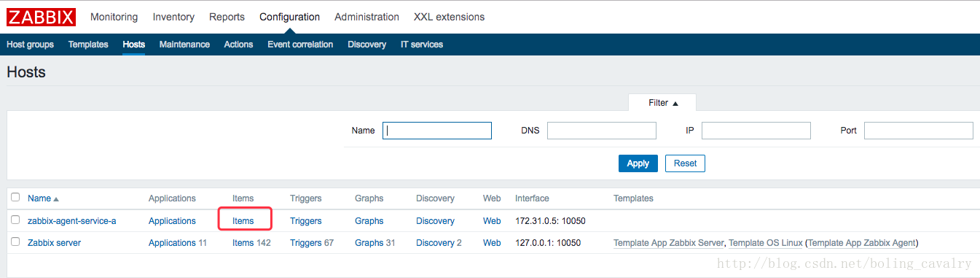Go to Templates submenu
The height and width of the screenshot is (278, 980).
[x=88, y=45]
